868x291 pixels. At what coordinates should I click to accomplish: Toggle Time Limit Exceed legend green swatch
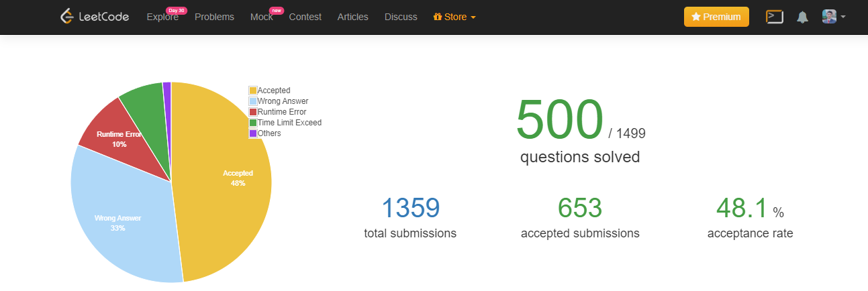pyautogui.click(x=253, y=123)
